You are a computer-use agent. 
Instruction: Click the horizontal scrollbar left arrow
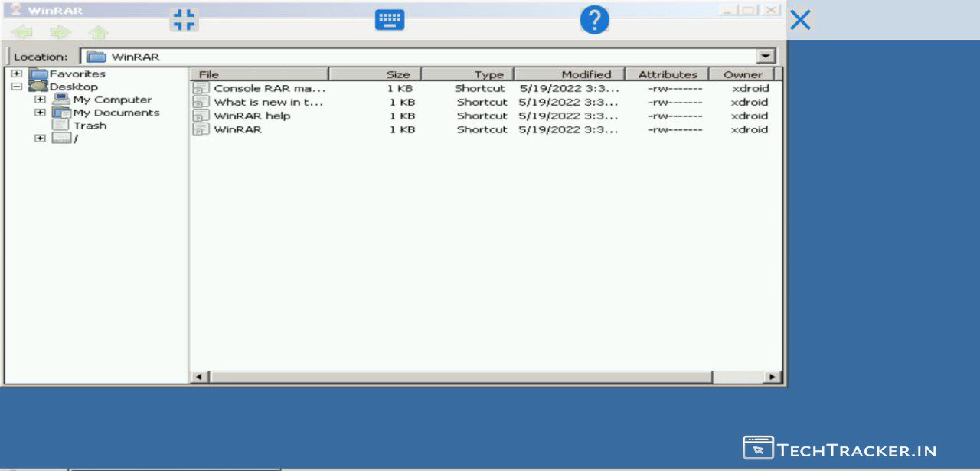pos(199,377)
